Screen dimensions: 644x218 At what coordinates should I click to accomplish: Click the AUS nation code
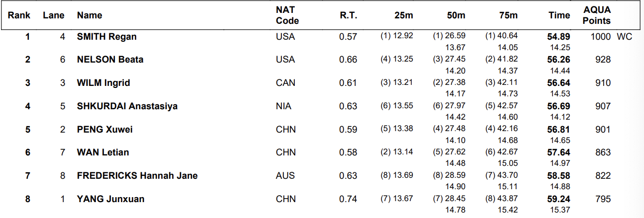(285, 176)
